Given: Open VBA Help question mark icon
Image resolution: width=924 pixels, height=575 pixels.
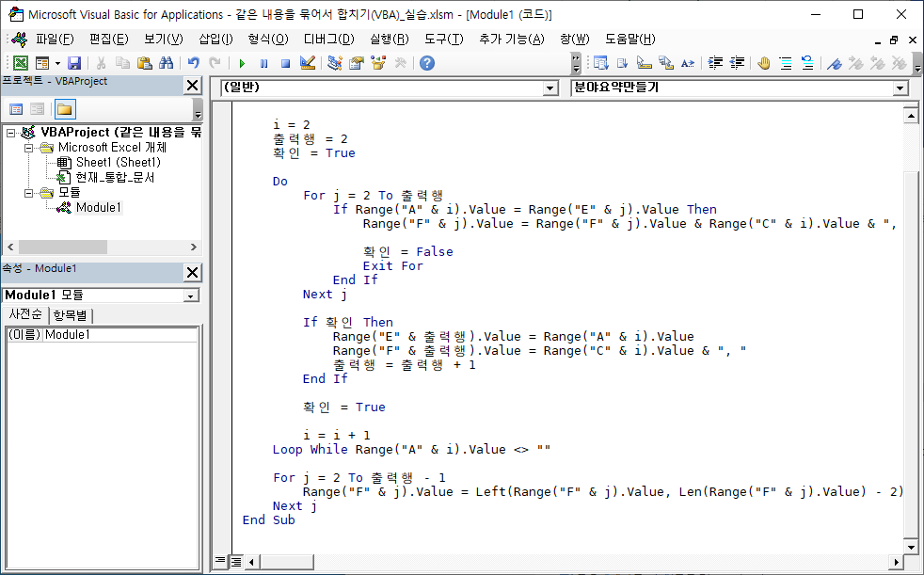Looking at the screenshot, I should (x=427, y=63).
